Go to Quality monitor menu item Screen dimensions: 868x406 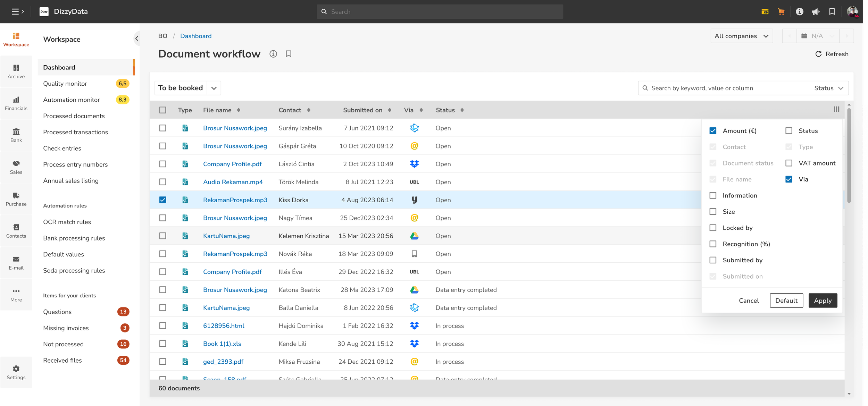click(x=65, y=84)
